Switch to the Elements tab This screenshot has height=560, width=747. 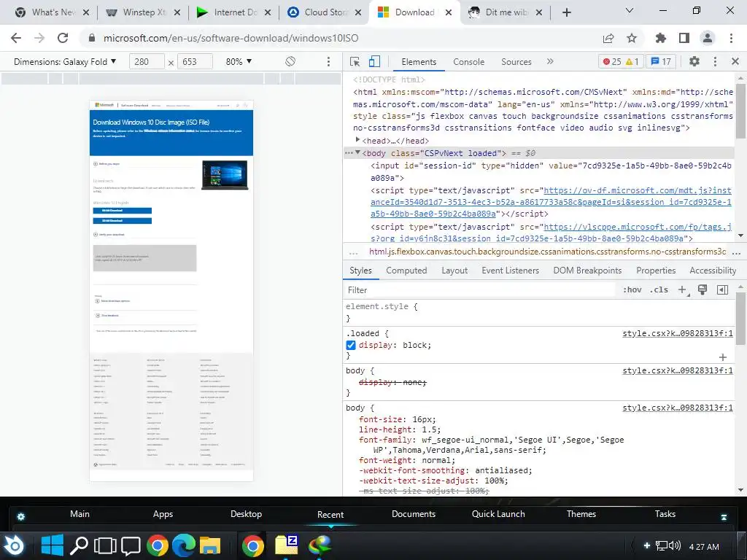[x=419, y=62]
